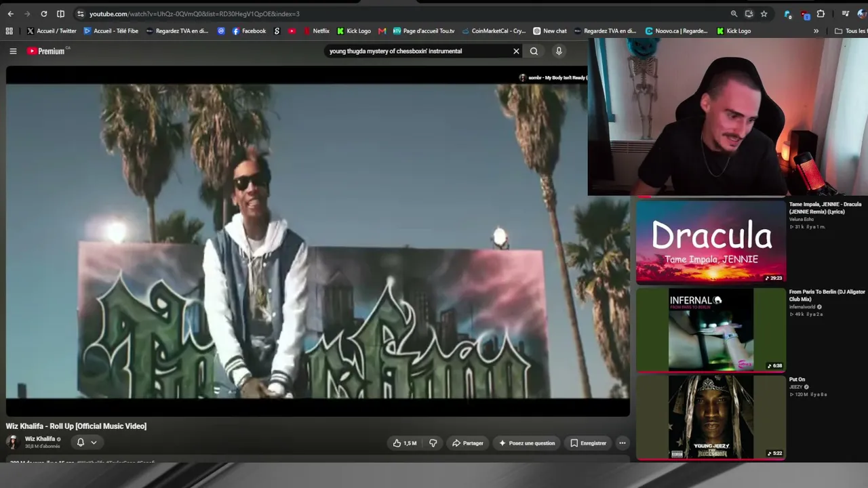Image resolution: width=868 pixels, height=488 pixels.
Task: Open the red YouTube bookmark icon
Action: pyautogui.click(x=292, y=30)
